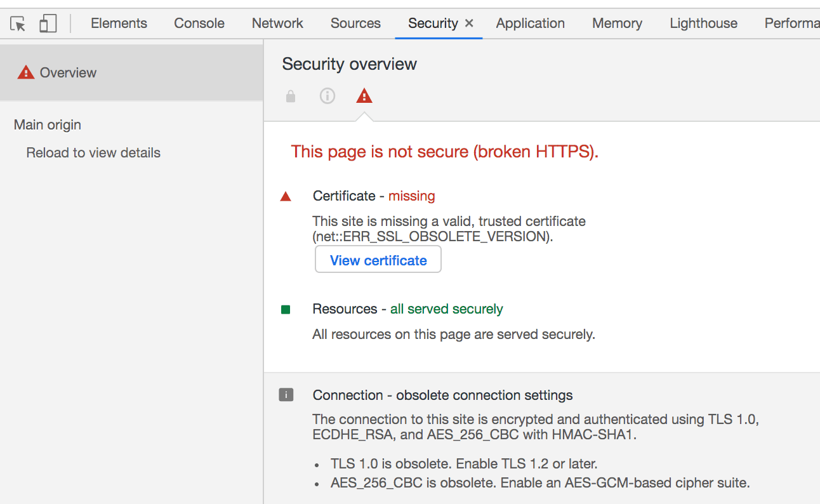820x504 pixels.
Task: Select Overview in the sidebar
Action: tap(68, 73)
